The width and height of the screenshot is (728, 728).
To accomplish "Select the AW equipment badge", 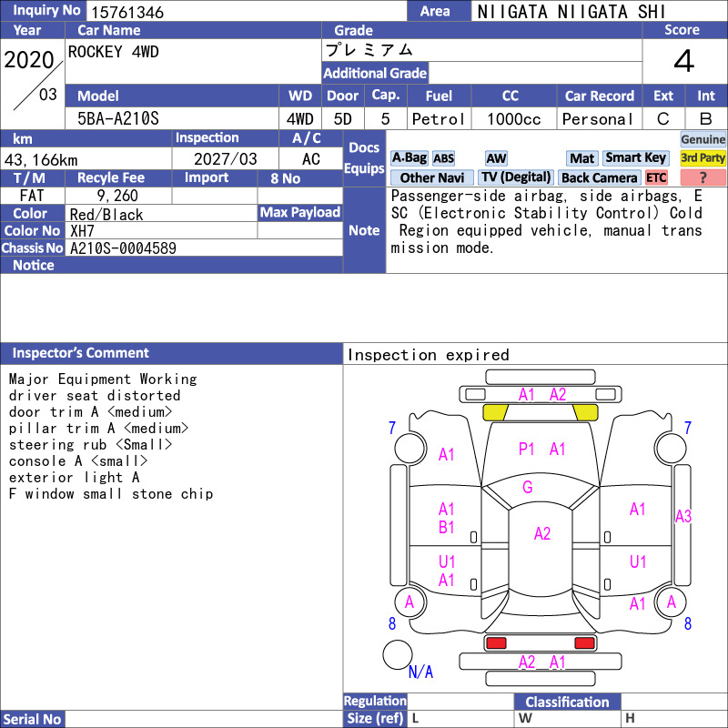I will tap(496, 158).
